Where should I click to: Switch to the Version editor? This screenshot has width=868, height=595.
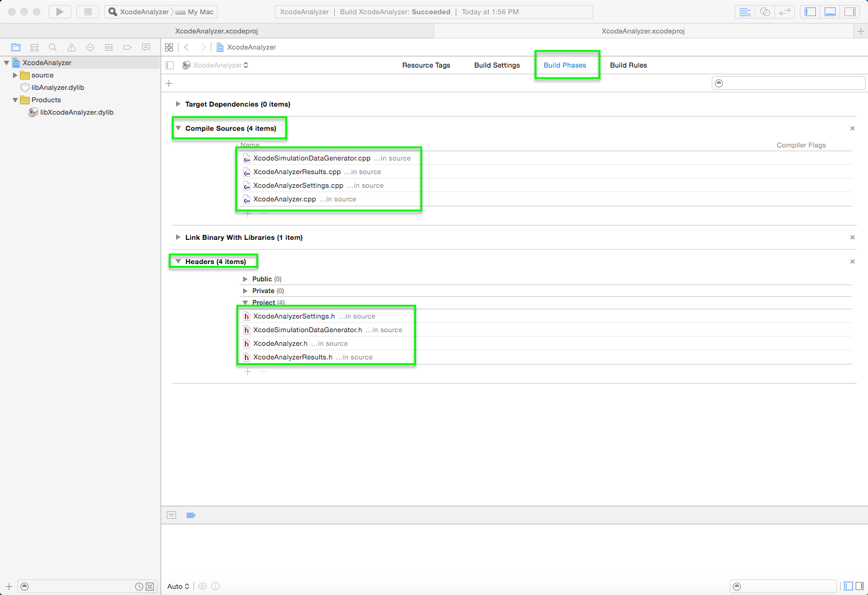pyautogui.click(x=785, y=12)
